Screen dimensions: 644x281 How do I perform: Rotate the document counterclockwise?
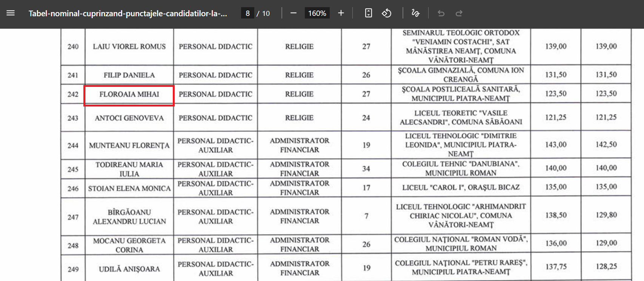point(387,13)
